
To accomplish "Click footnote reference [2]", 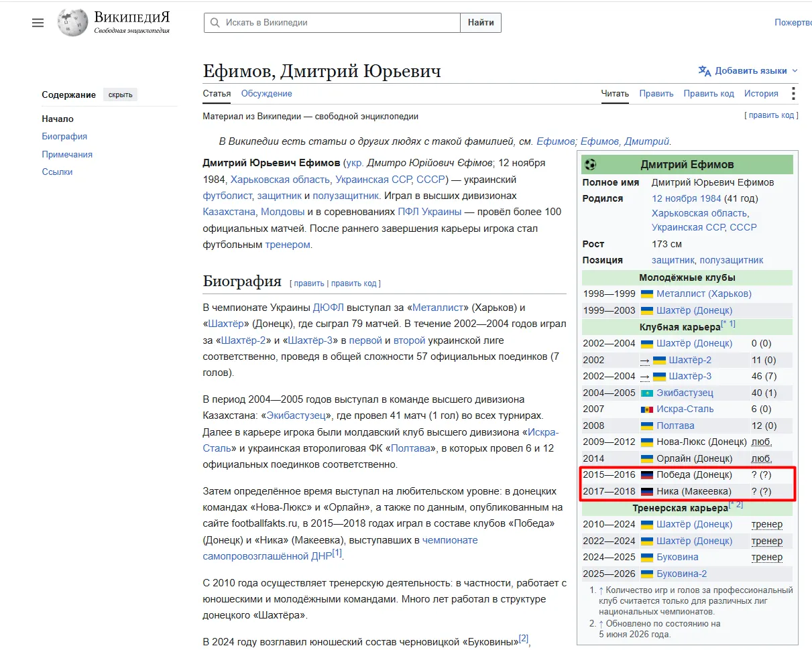I will (524, 638).
